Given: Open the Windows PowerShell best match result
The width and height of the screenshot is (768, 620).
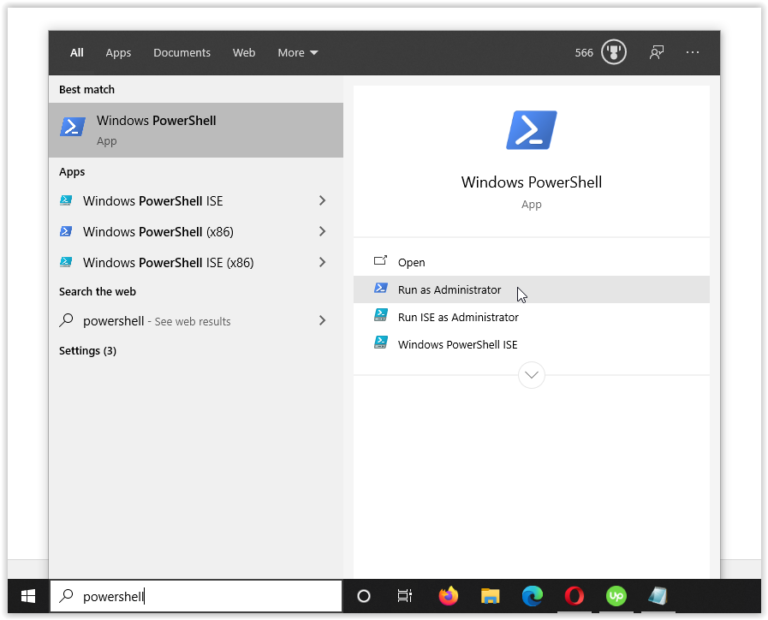Looking at the screenshot, I should tap(196, 130).
